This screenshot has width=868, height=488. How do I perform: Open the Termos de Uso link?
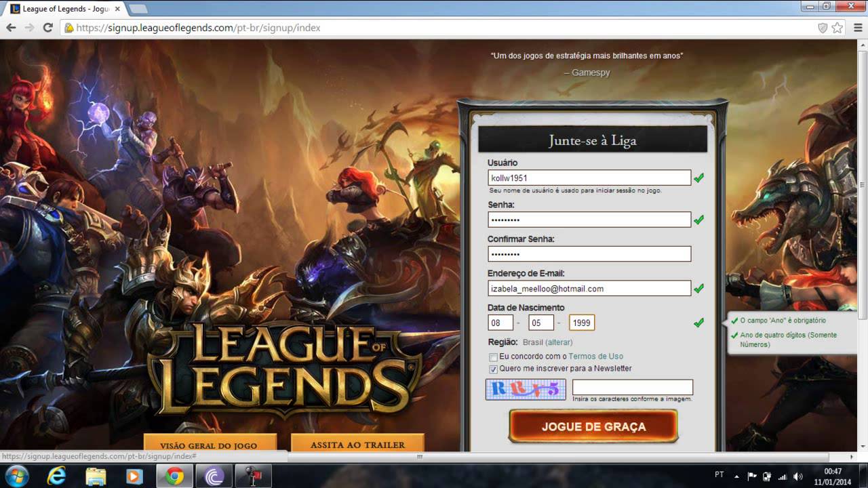coord(595,357)
